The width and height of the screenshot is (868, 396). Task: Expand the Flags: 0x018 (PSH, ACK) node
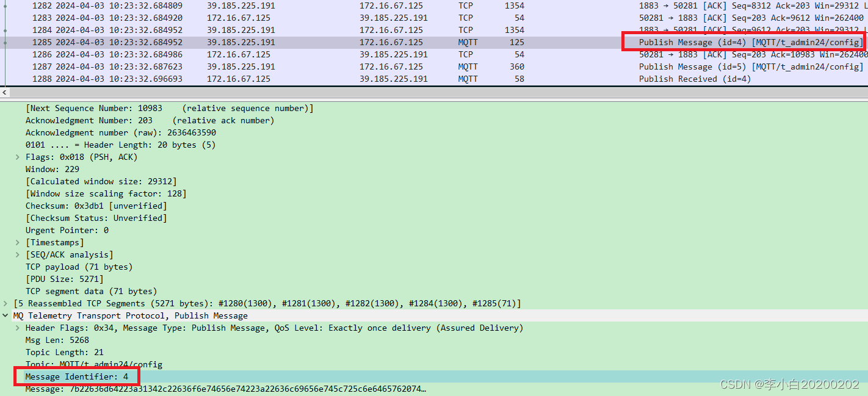pos(17,157)
